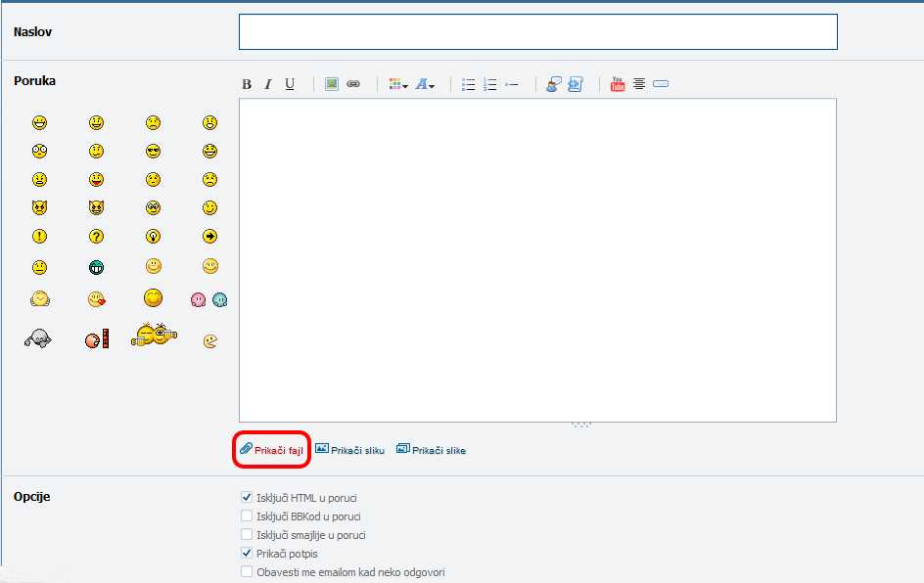
Task: Click the blue document arrow icon
Action: coord(576,84)
